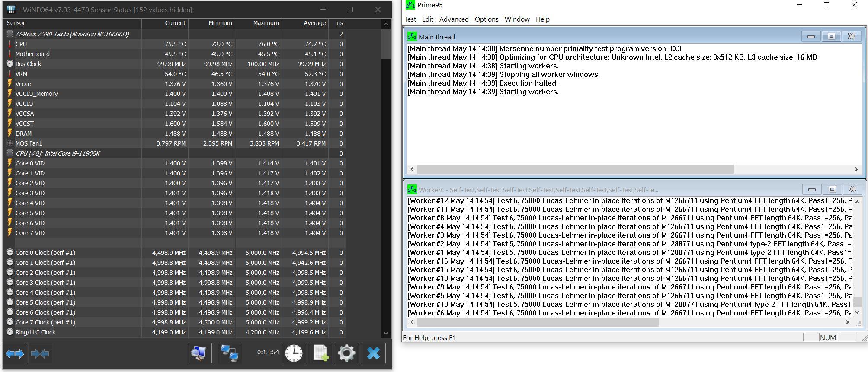The image size is (868, 372).
Task: Click MOS Fan1 fan icon
Action: click(x=10, y=143)
